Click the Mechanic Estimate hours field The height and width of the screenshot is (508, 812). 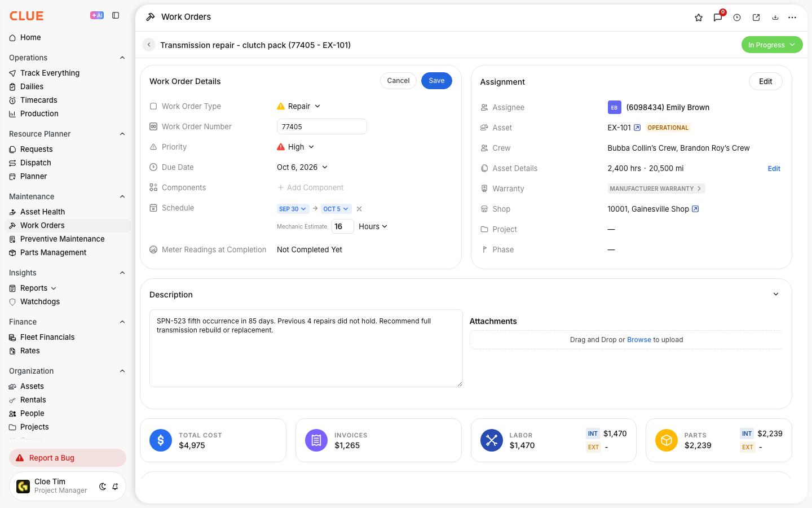(x=343, y=226)
